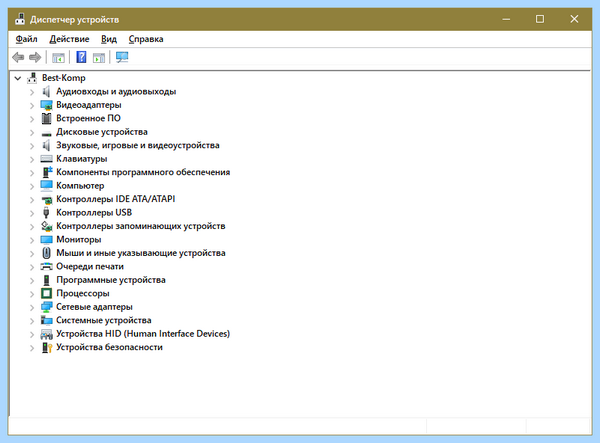Click the network icon beside Сетевые адаптеры
600x443 pixels.
tap(46, 307)
